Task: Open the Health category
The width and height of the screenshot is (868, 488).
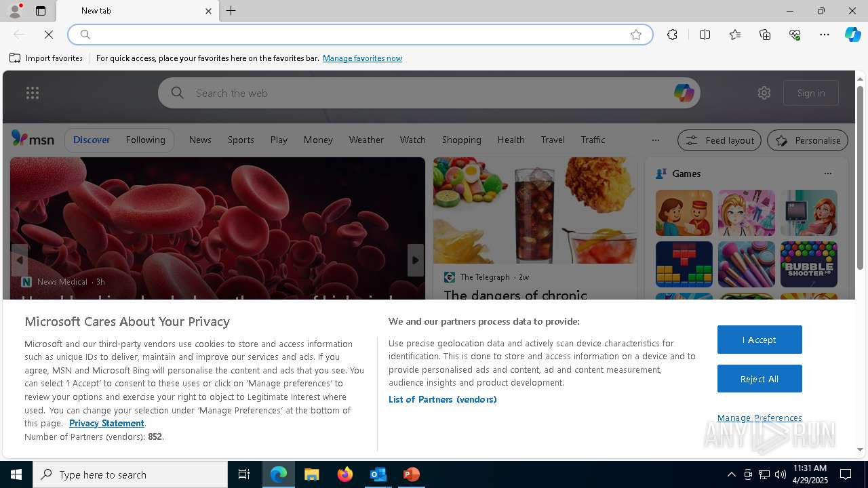Action: click(511, 140)
